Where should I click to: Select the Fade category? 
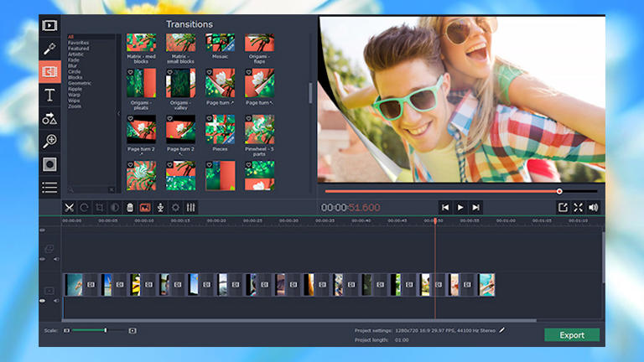pos(74,60)
